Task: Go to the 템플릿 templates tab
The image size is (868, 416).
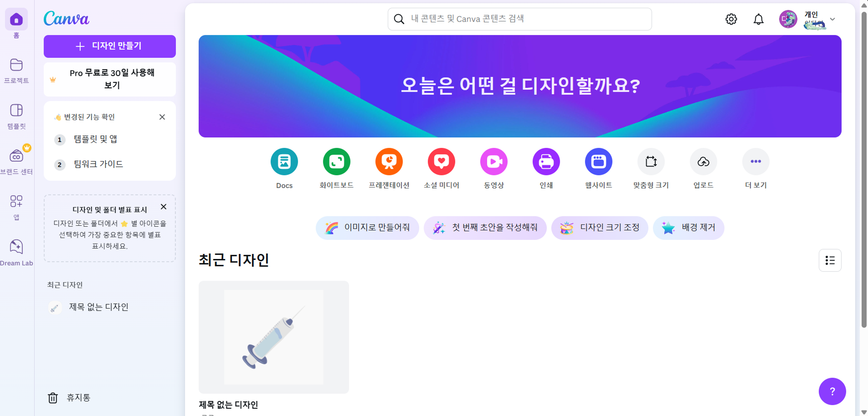Action: click(x=16, y=116)
